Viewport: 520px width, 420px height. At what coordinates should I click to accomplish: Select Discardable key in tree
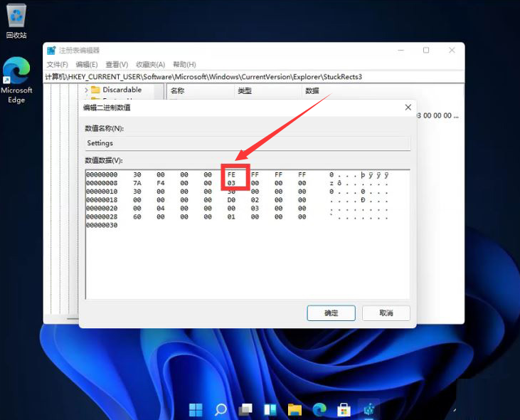click(x=122, y=90)
